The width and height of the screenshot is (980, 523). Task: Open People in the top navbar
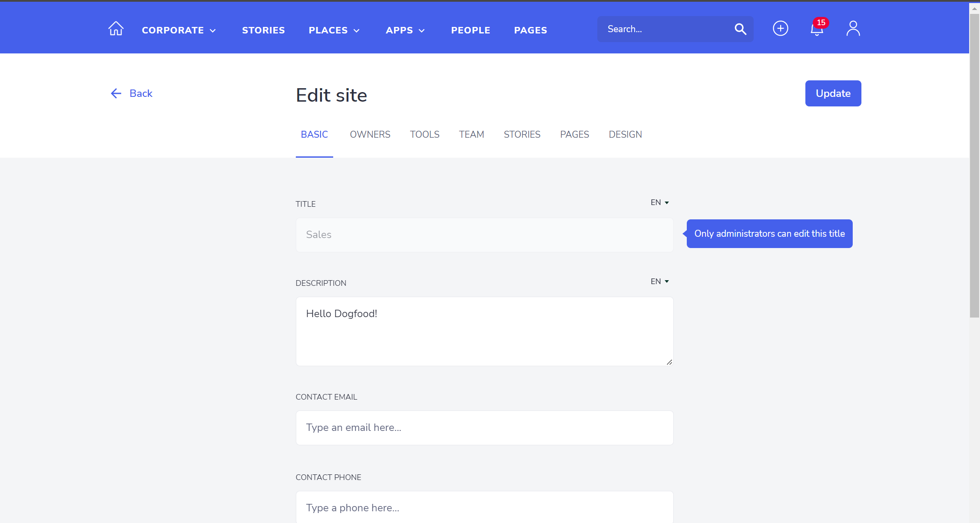pos(470,30)
